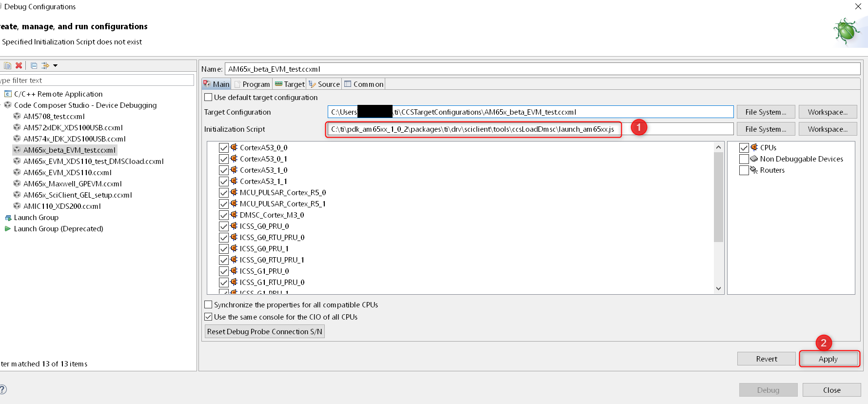Click the duplicate launch configuration icon
868x404 pixels.
click(x=7, y=65)
